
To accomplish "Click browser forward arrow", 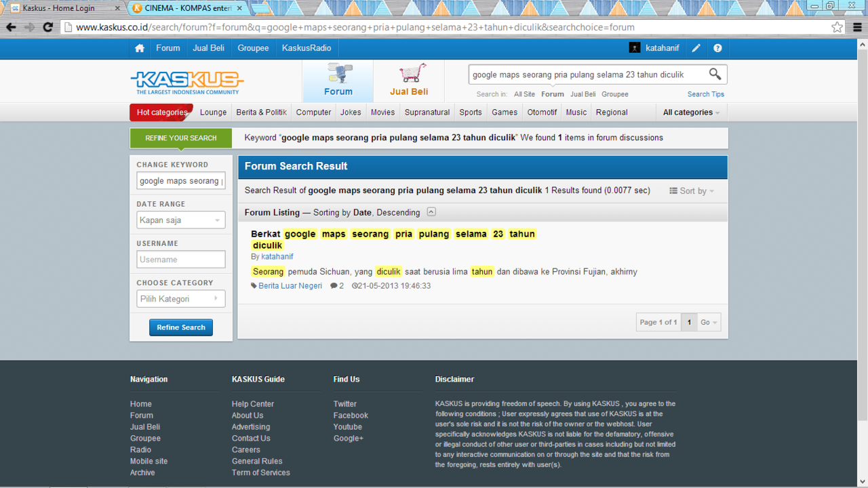I will 29,27.
